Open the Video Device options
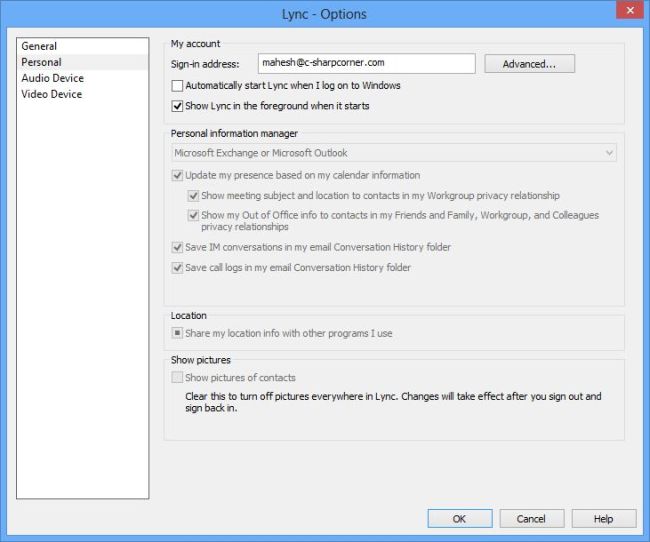The height and width of the screenshot is (542, 650). click(x=82, y=94)
